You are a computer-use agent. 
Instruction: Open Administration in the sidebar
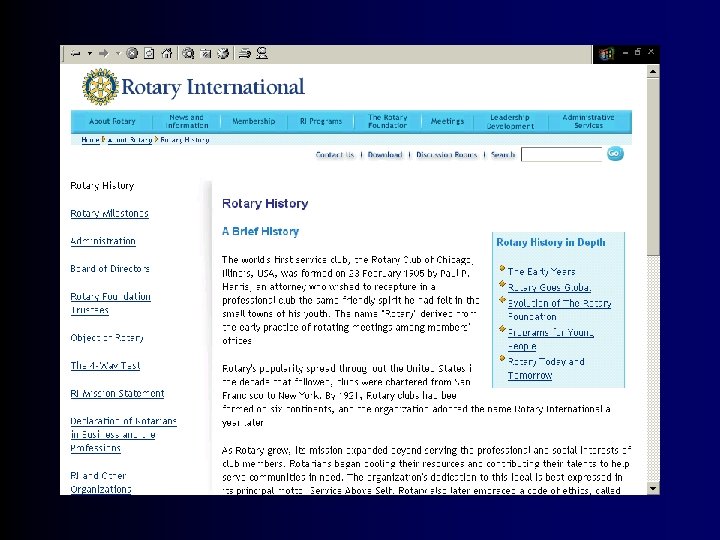coord(103,241)
